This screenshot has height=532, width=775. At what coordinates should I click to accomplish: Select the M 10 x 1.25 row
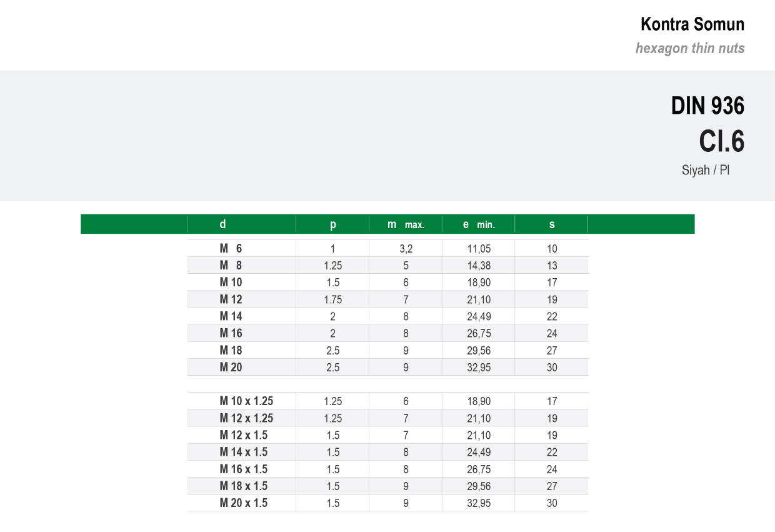pos(387,401)
